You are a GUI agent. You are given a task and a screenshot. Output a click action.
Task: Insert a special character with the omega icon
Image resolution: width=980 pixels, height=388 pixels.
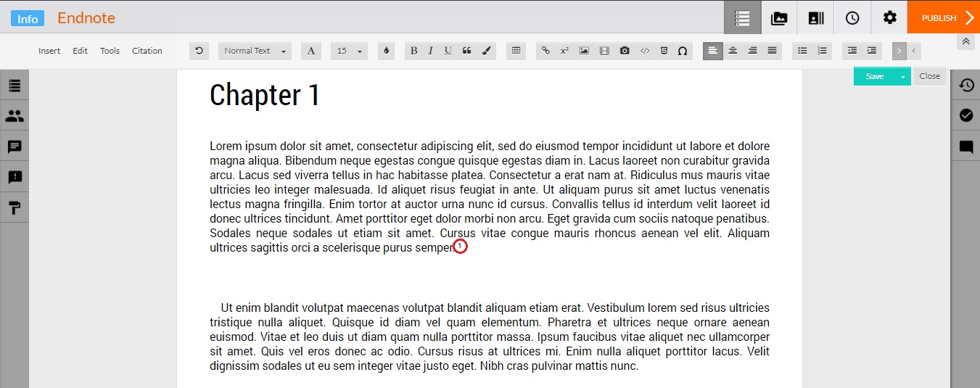[682, 51]
